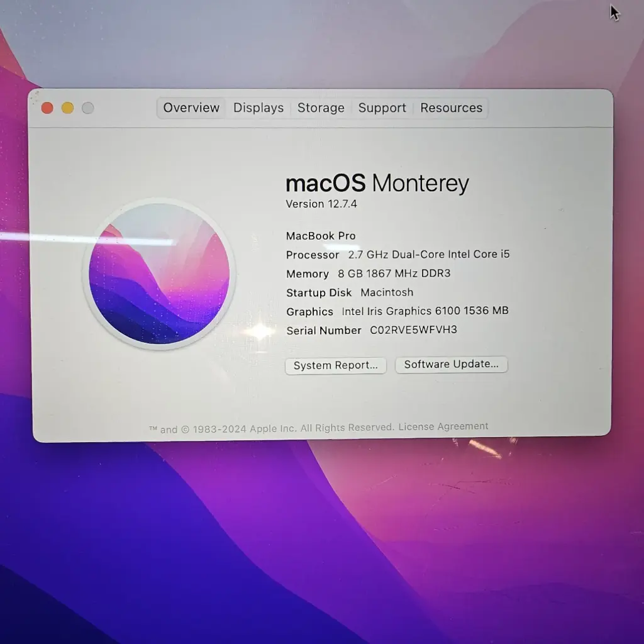Click the Startup Disk Macintosh value

coord(387,292)
